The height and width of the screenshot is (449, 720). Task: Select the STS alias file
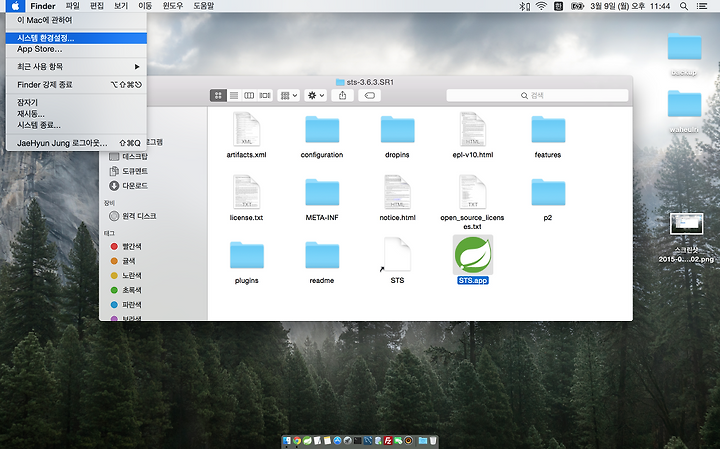(x=397, y=255)
